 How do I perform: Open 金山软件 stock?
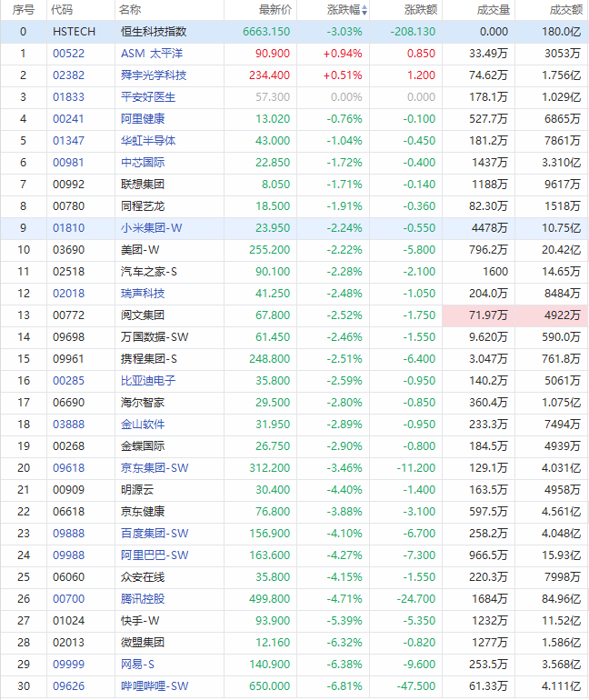coord(143,425)
